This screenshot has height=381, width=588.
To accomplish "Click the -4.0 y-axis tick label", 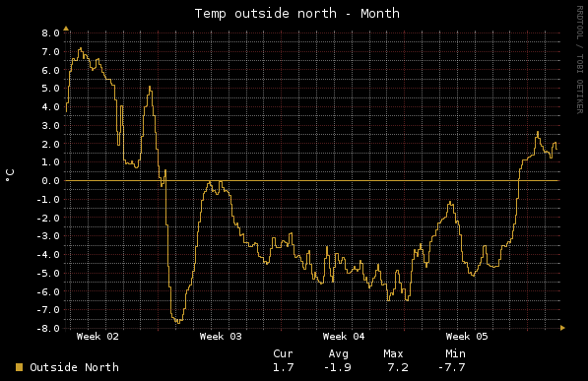I will point(48,255).
